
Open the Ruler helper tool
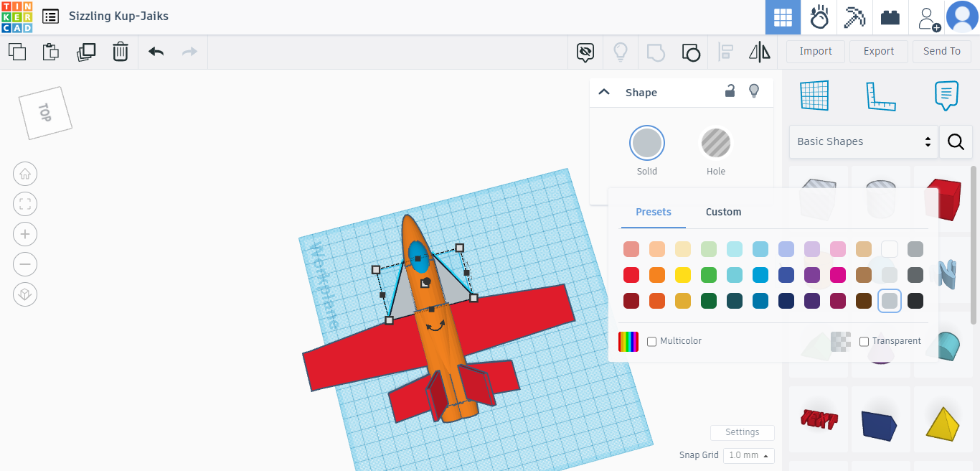(882, 95)
